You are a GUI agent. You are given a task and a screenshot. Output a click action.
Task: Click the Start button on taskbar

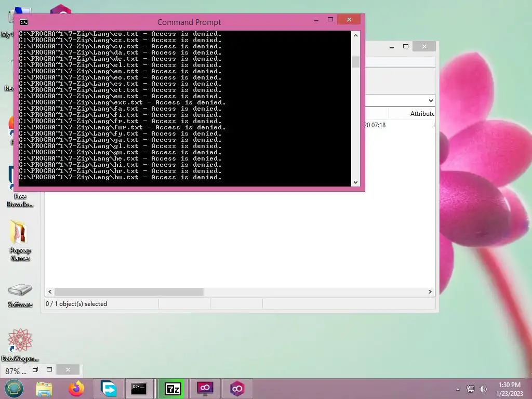14,389
